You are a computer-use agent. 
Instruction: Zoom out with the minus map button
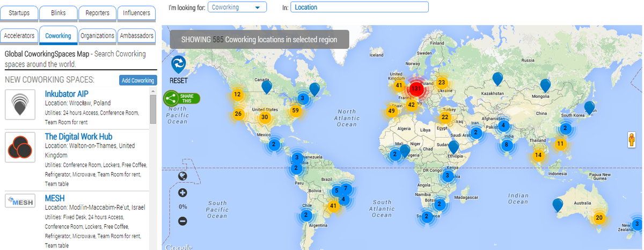coord(182,221)
